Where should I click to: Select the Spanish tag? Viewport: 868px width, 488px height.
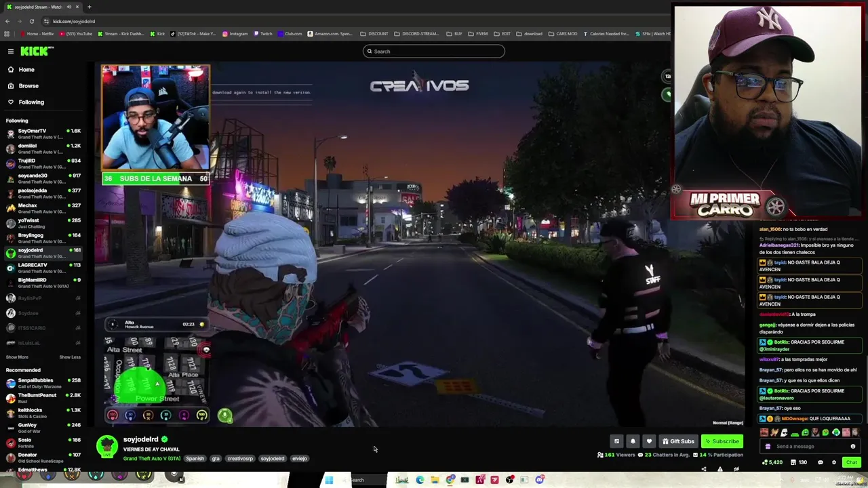(195, 459)
